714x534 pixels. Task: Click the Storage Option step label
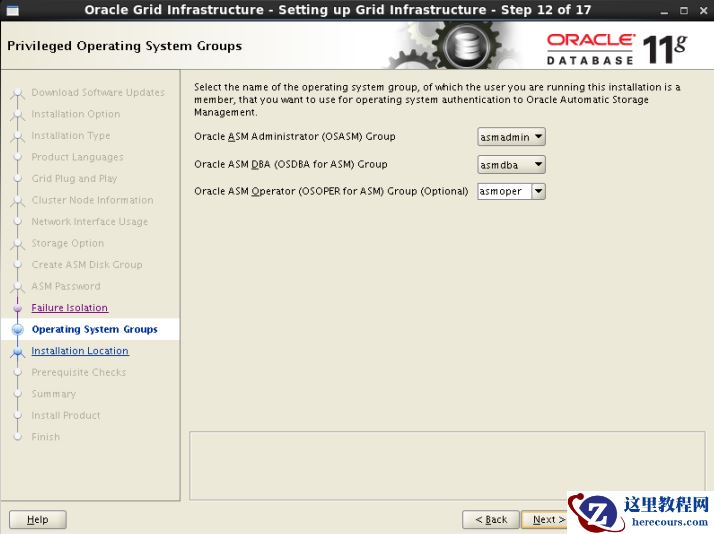67,243
